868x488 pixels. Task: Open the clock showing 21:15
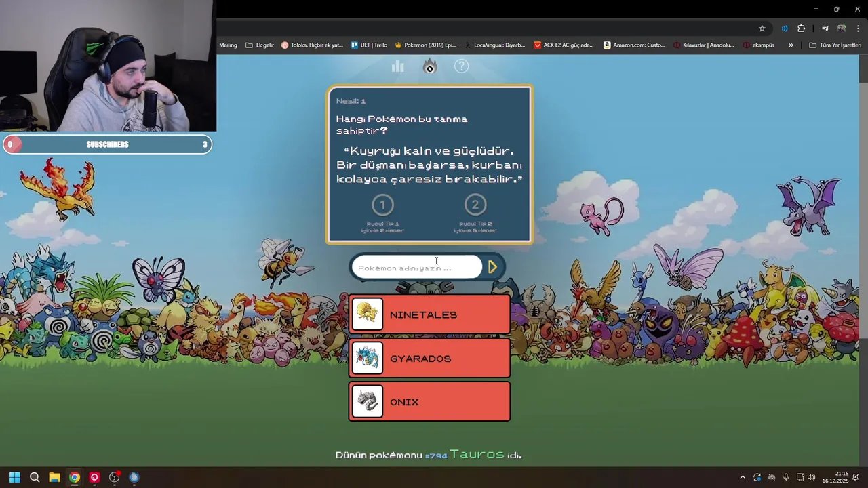[835, 477]
